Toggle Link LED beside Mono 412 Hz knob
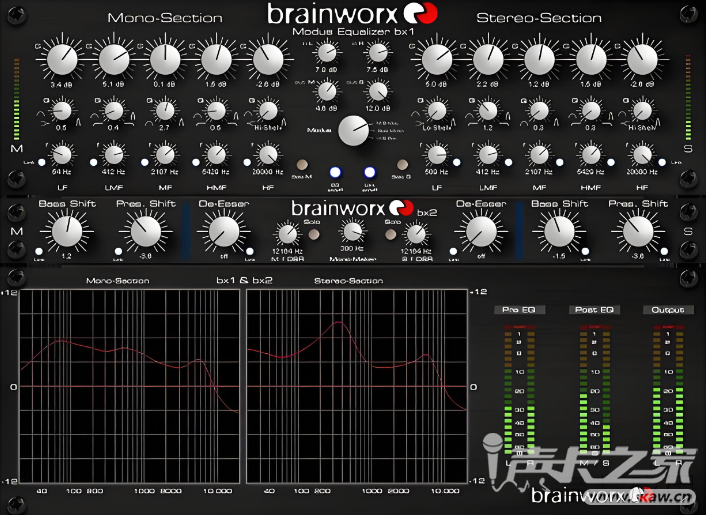The image size is (706, 515). click(94, 163)
